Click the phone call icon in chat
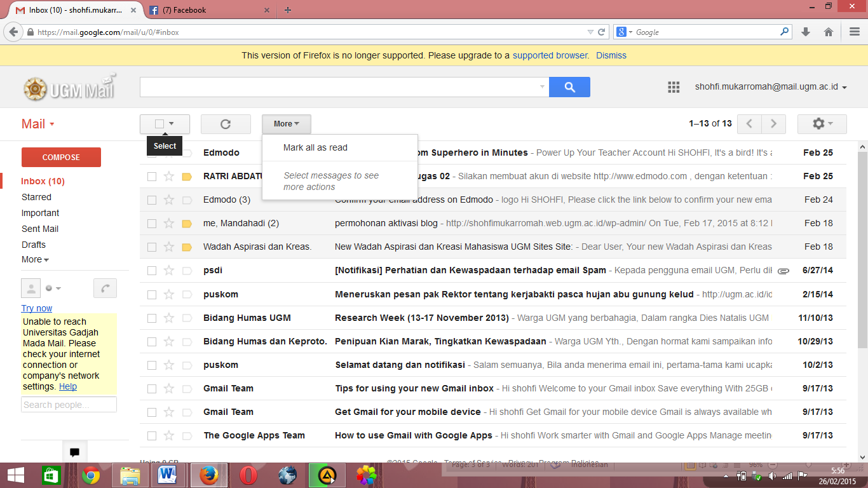Screen dimensions: 868x488 (x=105, y=288)
